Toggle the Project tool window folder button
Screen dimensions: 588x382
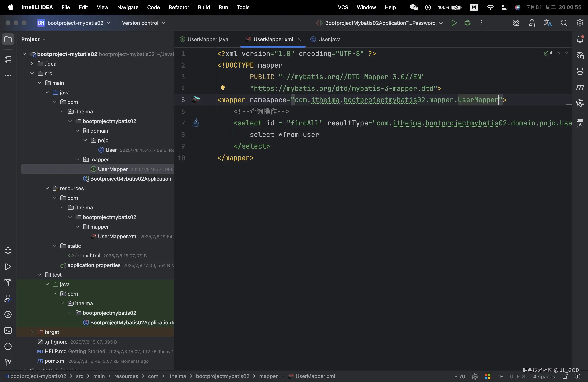pos(8,39)
